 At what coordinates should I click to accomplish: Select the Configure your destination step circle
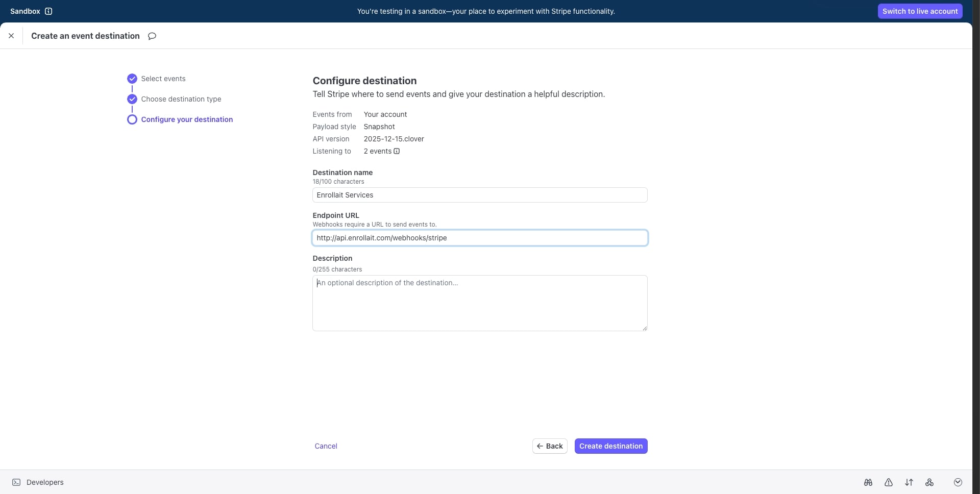132,119
